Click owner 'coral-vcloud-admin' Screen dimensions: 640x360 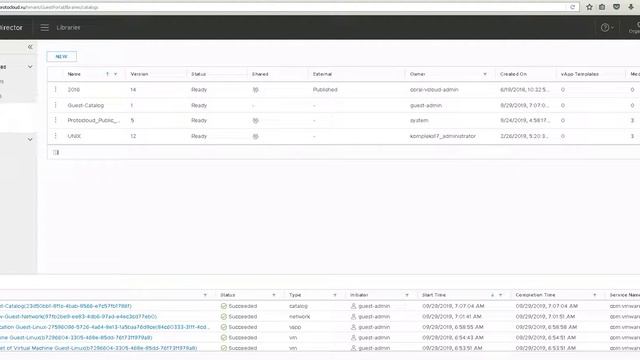click(434, 89)
